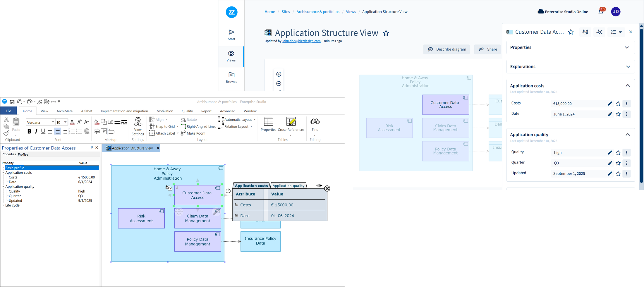Edit the Quarter value with pencil icon

click(x=610, y=163)
